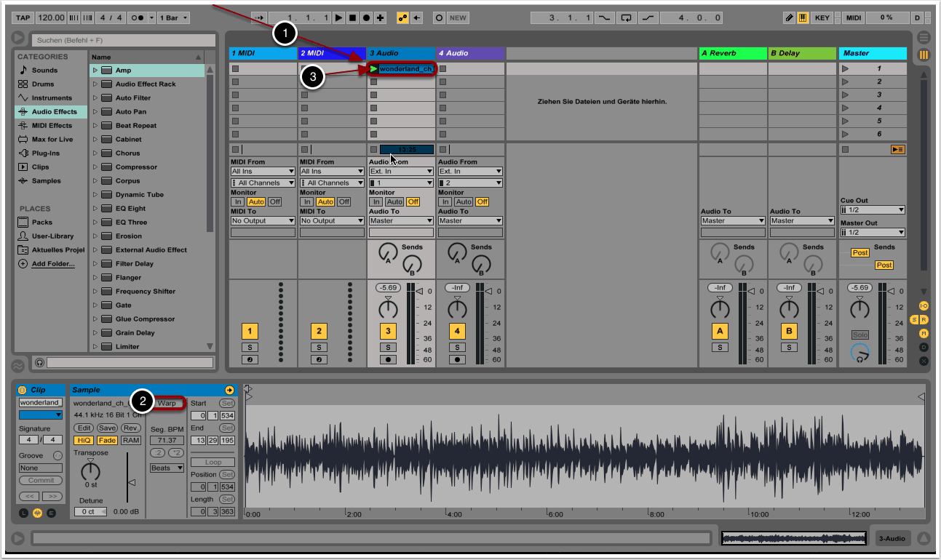941x560 pixels.
Task: Toggle the Draw Mode pencil icon
Action: (790, 17)
